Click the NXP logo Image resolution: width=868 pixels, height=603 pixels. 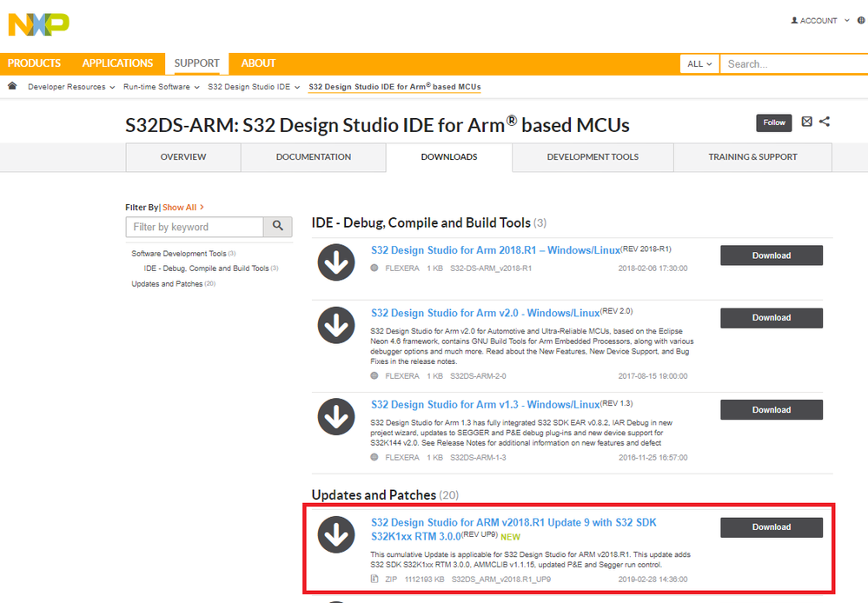pos(39,24)
